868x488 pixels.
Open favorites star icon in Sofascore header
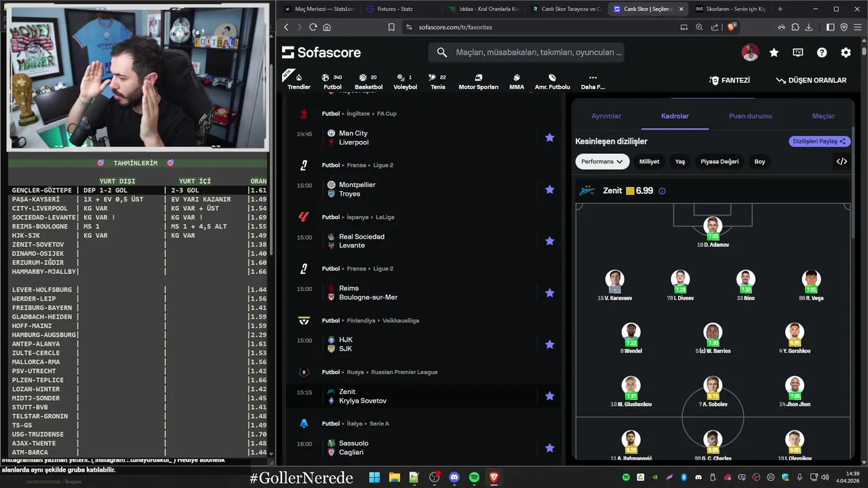point(774,52)
